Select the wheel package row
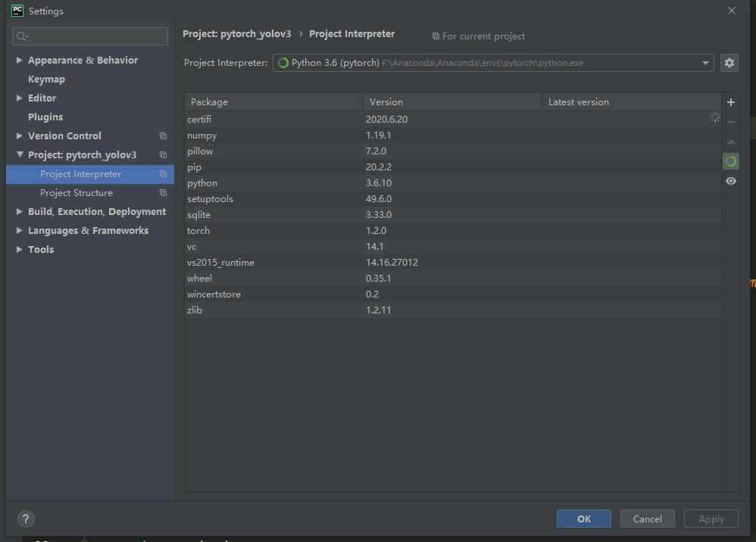Viewport: 756px width, 542px height. 453,279
